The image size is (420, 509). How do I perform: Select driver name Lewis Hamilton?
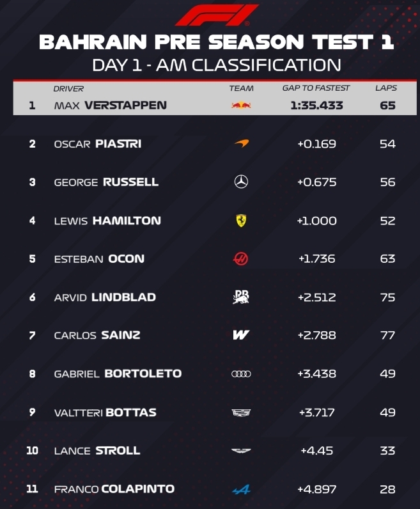point(107,221)
